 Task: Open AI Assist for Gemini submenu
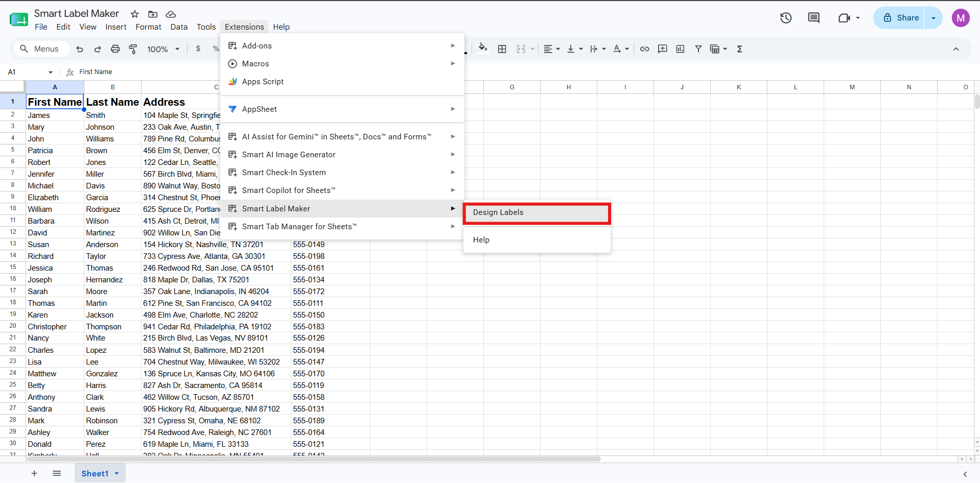pyautogui.click(x=342, y=137)
